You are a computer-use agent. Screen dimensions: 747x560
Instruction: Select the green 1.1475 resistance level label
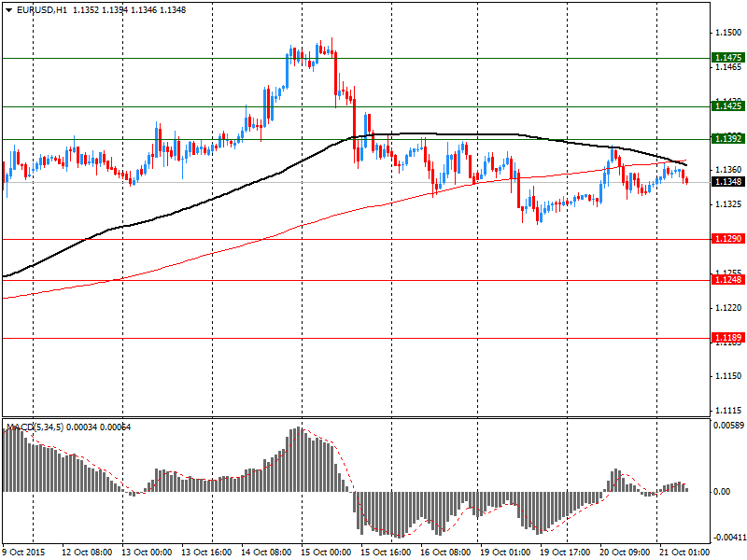click(x=728, y=58)
